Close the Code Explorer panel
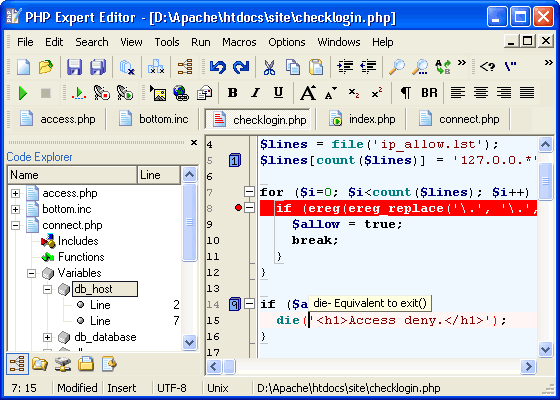560x400 pixels. 194,142
